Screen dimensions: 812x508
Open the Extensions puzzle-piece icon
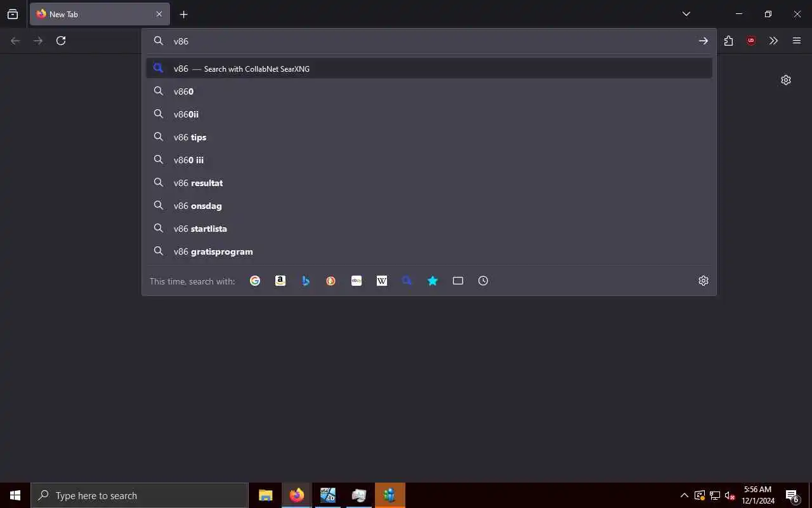[x=728, y=41]
